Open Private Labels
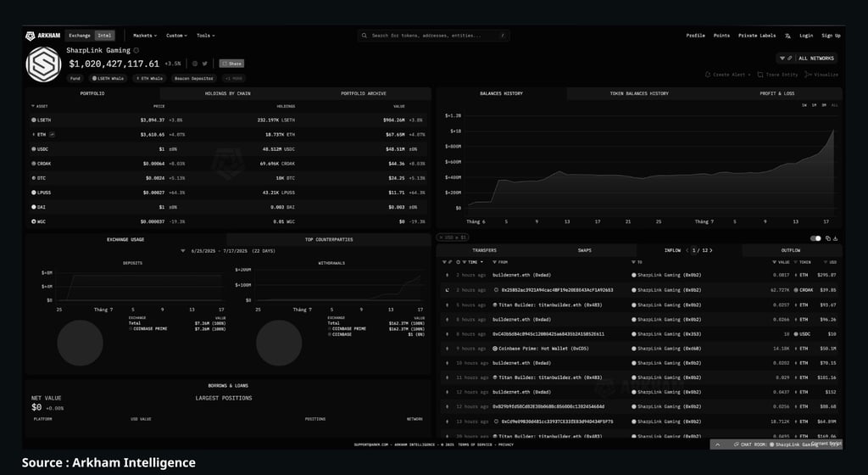The width and height of the screenshot is (868, 475). pos(757,36)
